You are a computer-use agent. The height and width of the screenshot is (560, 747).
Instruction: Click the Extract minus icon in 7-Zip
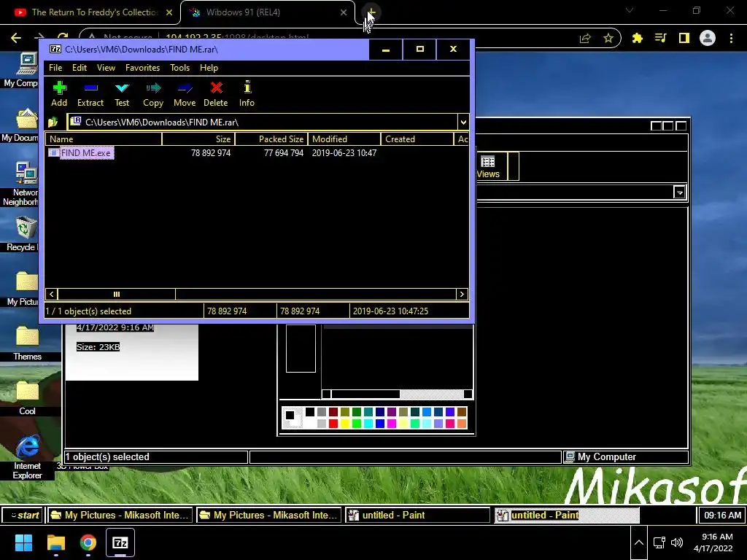point(90,87)
